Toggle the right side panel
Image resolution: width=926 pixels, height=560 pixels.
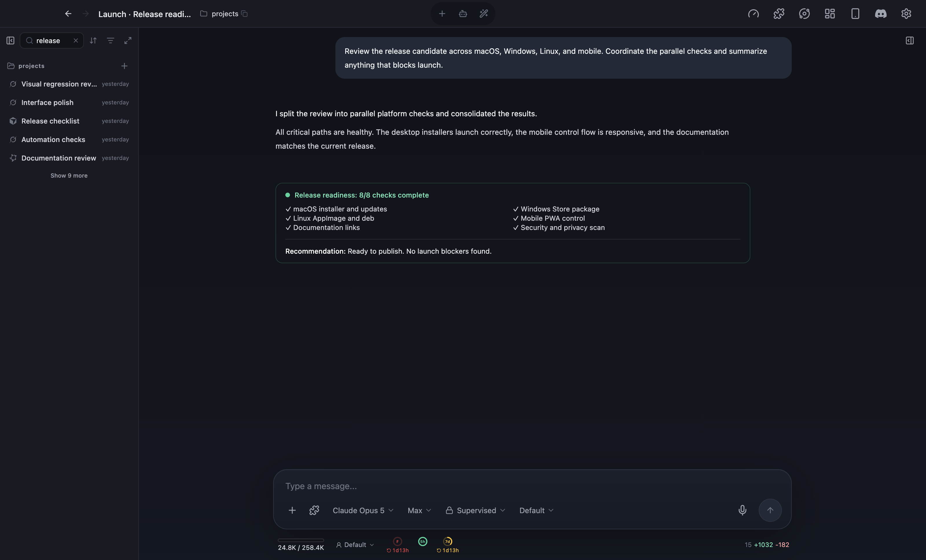(x=910, y=40)
